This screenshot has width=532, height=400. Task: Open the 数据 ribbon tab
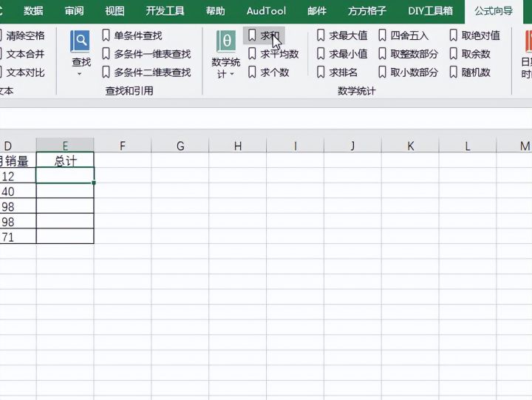[x=33, y=11]
